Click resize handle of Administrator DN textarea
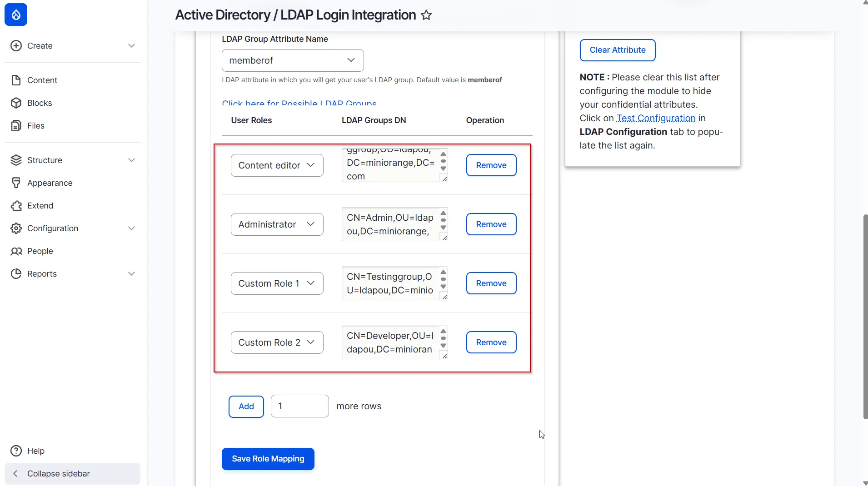Viewport: 868px width, 486px height. tap(444, 238)
